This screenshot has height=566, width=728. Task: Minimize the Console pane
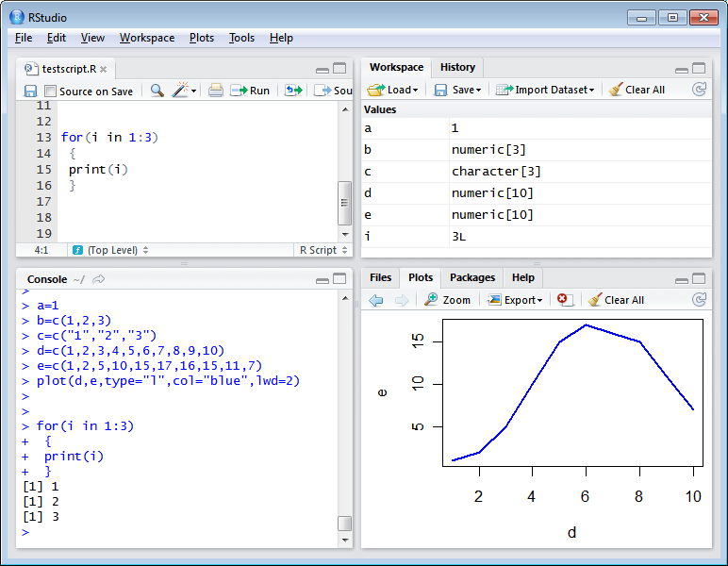(x=323, y=280)
